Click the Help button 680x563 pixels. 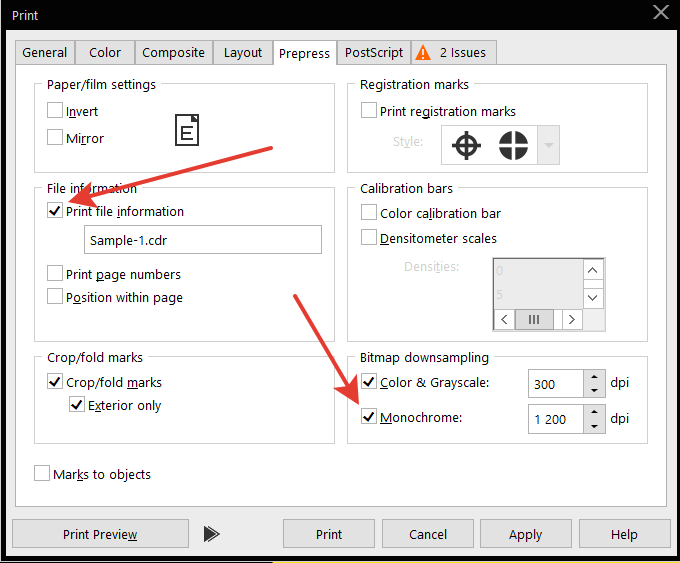624,534
